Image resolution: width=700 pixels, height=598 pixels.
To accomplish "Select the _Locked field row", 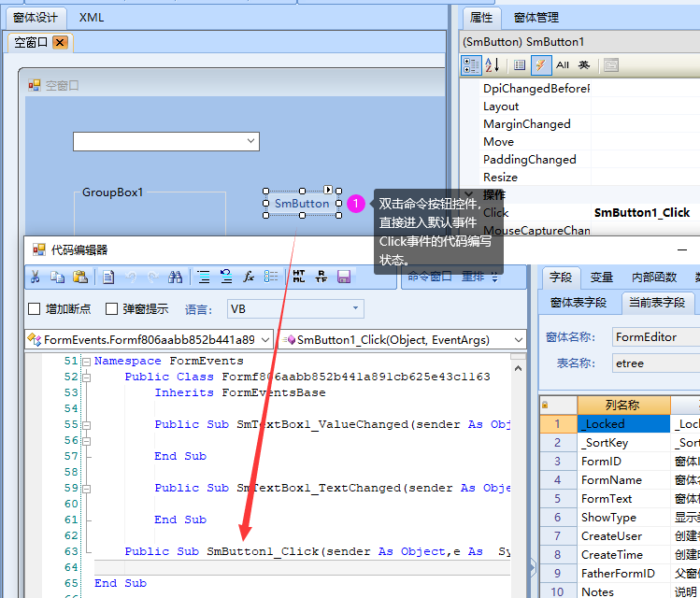I will [620, 423].
